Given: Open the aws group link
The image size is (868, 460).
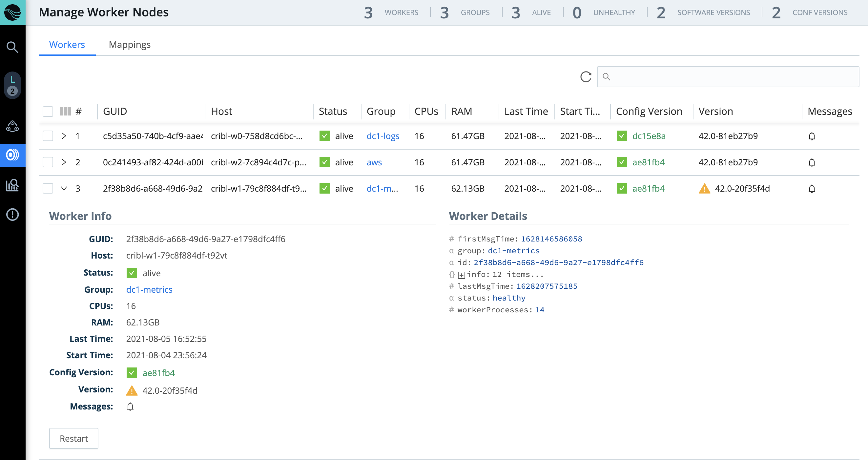Looking at the screenshot, I should 374,162.
